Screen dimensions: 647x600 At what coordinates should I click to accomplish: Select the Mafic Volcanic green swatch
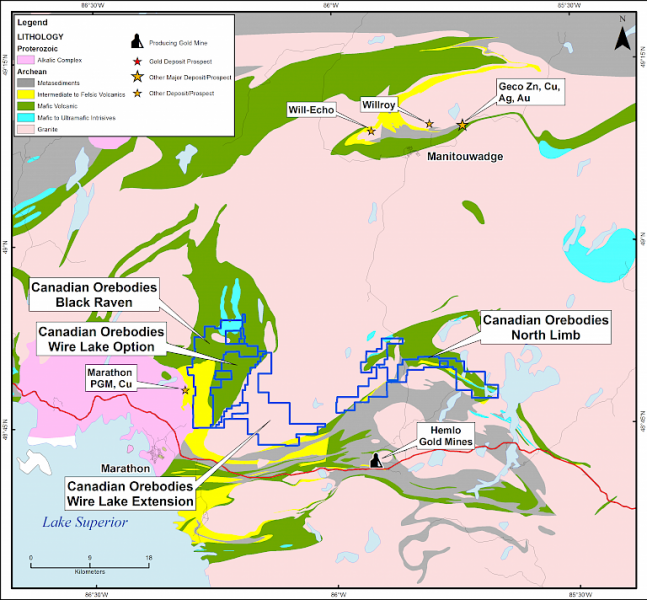pyautogui.click(x=25, y=106)
